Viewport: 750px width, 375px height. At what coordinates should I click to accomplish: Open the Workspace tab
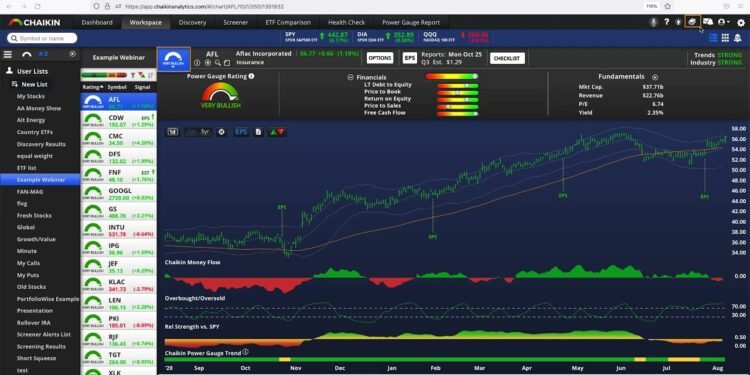pos(145,22)
